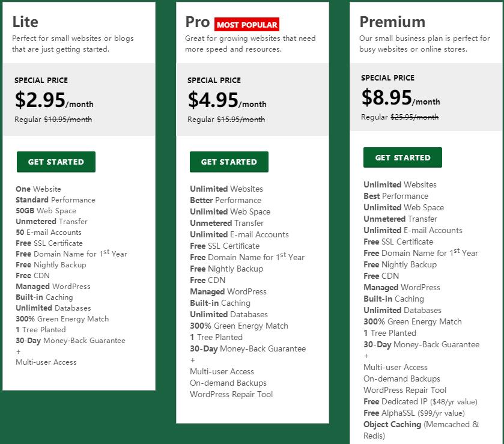Select the Lite plan heading
The image size is (504, 444).
pyautogui.click(x=25, y=22)
